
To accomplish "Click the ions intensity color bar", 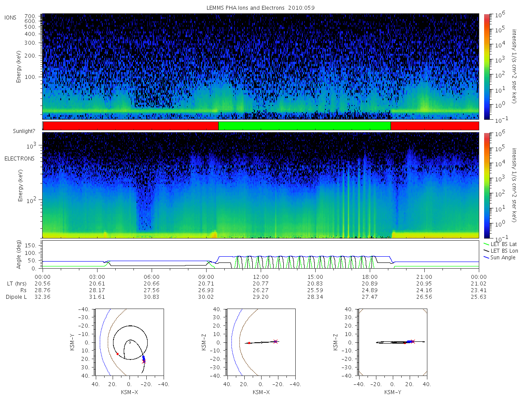I will coord(486,66).
